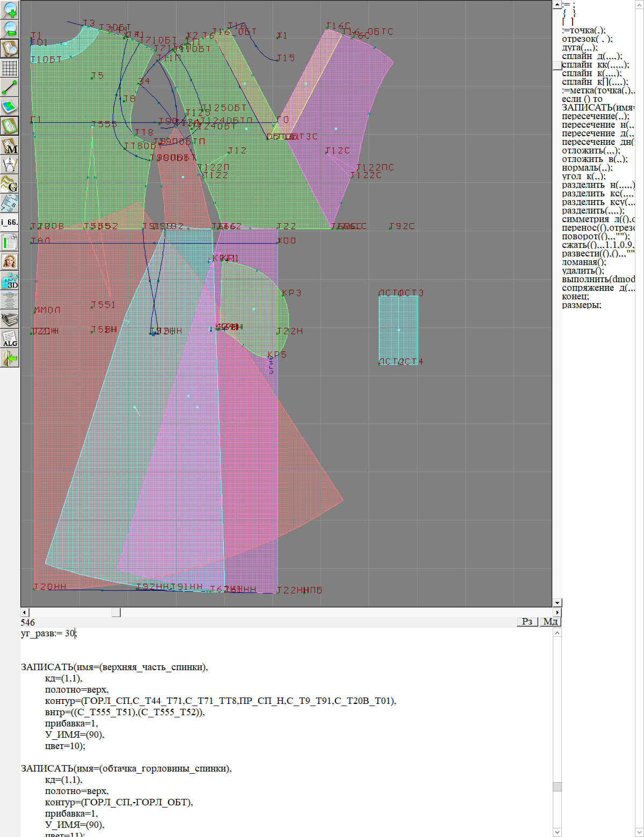Image resolution: width=644 pixels, height=837 pixels.
Task: Open the mannequin face portrait icon
Action: (10, 261)
